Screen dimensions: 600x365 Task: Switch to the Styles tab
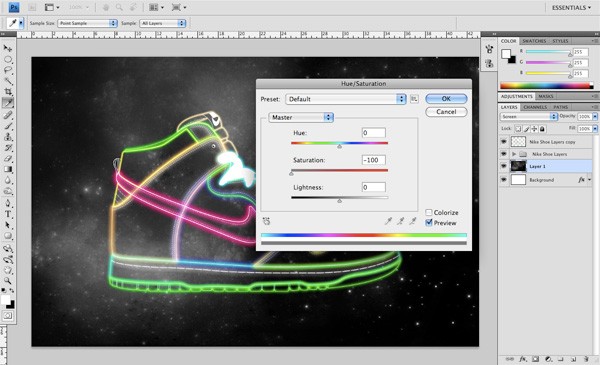pyautogui.click(x=560, y=41)
